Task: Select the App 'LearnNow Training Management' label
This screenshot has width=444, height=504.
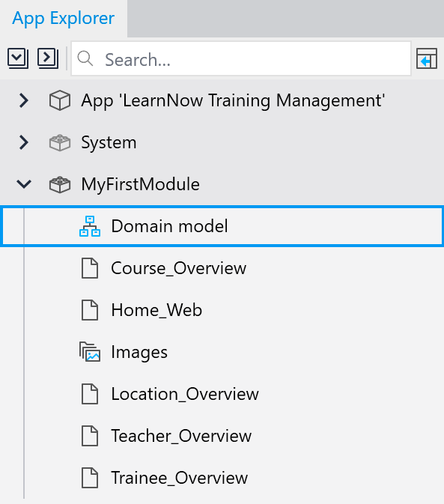Action: pyautogui.click(x=233, y=100)
